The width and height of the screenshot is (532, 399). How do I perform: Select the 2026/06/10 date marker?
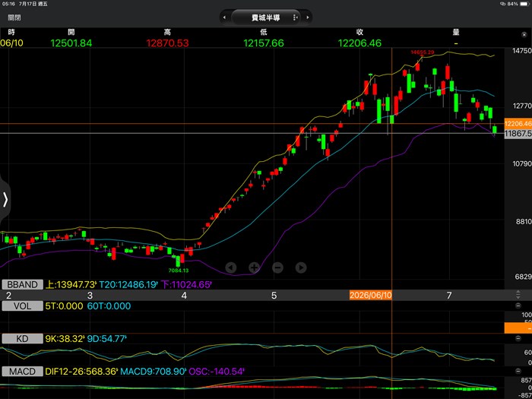point(371,295)
